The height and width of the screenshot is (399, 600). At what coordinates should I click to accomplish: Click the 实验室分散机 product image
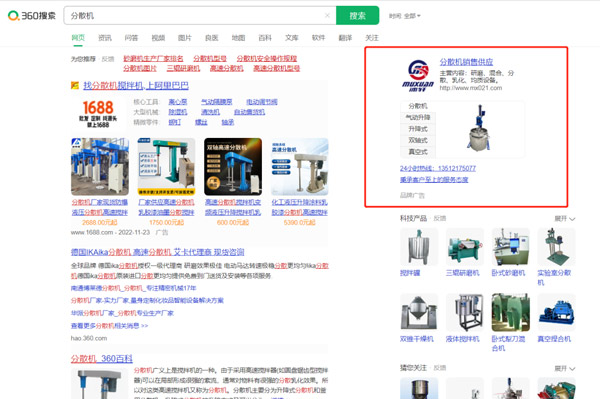click(x=556, y=247)
